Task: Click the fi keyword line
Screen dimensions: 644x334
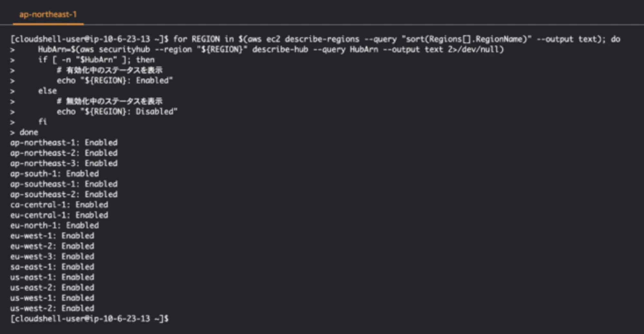Action: pyautogui.click(x=43, y=122)
